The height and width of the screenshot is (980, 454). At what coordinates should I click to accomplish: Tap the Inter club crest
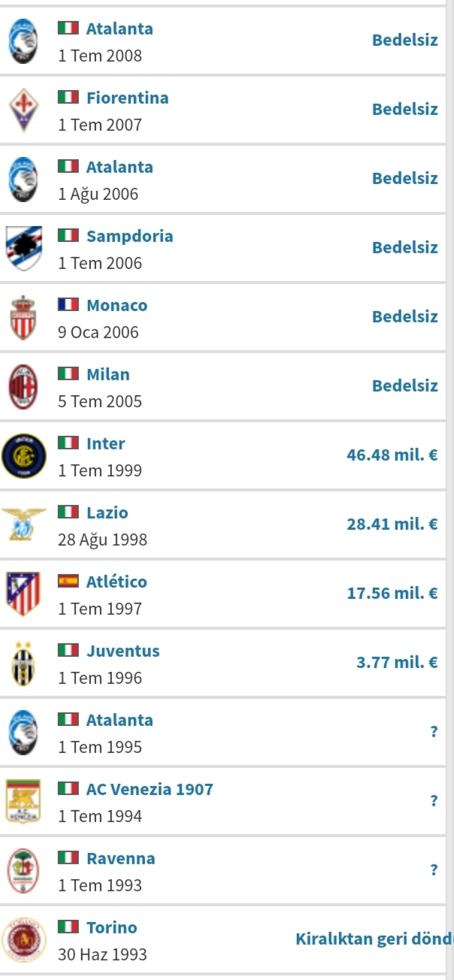[x=23, y=456]
